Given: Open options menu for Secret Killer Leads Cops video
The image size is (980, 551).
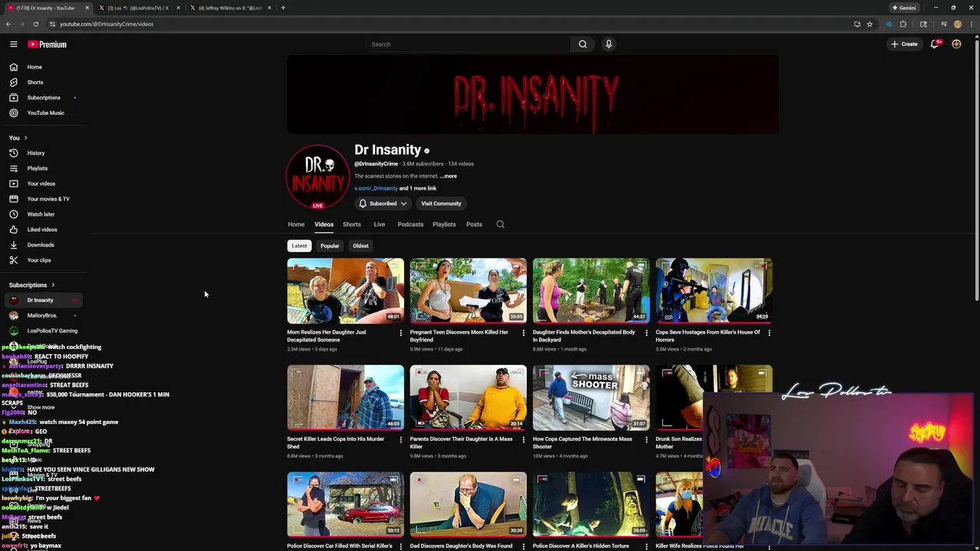Looking at the screenshot, I should click(x=400, y=440).
